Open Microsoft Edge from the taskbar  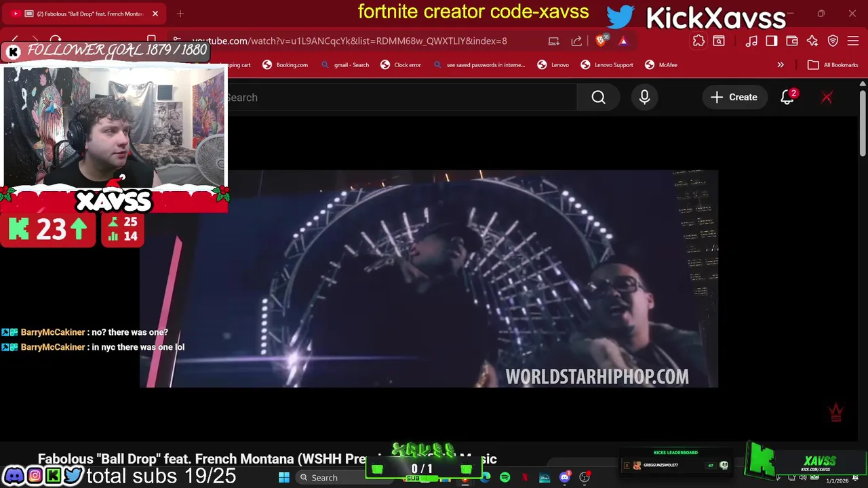486,478
